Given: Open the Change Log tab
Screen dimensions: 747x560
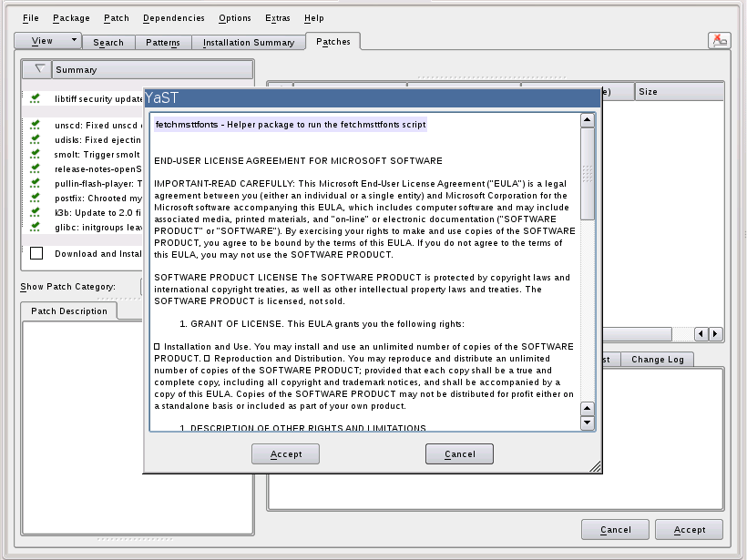Looking at the screenshot, I should coord(658,360).
